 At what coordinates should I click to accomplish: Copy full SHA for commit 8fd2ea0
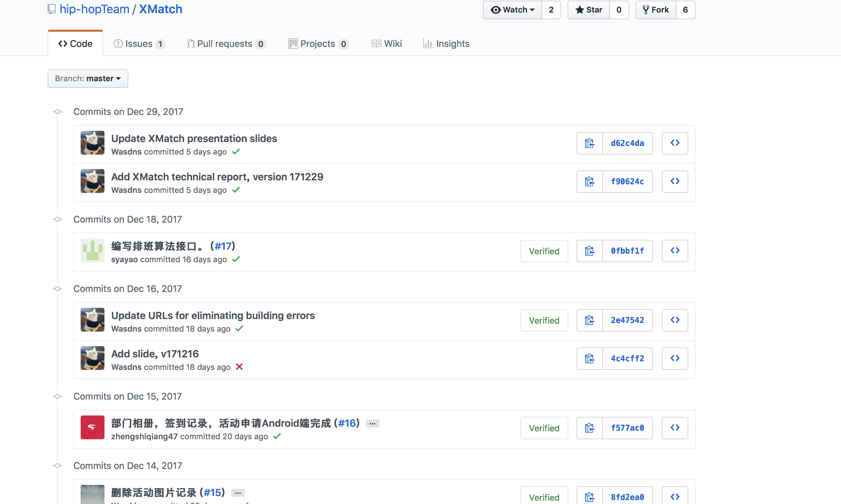(x=589, y=496)
